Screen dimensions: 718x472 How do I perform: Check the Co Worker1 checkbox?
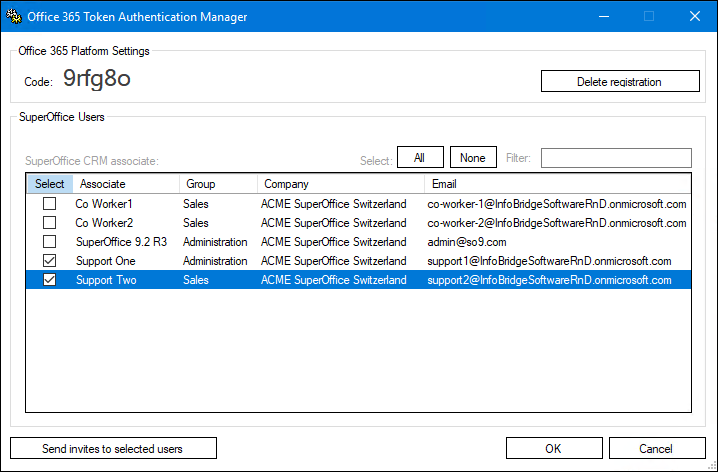click(x=49, y=204)
